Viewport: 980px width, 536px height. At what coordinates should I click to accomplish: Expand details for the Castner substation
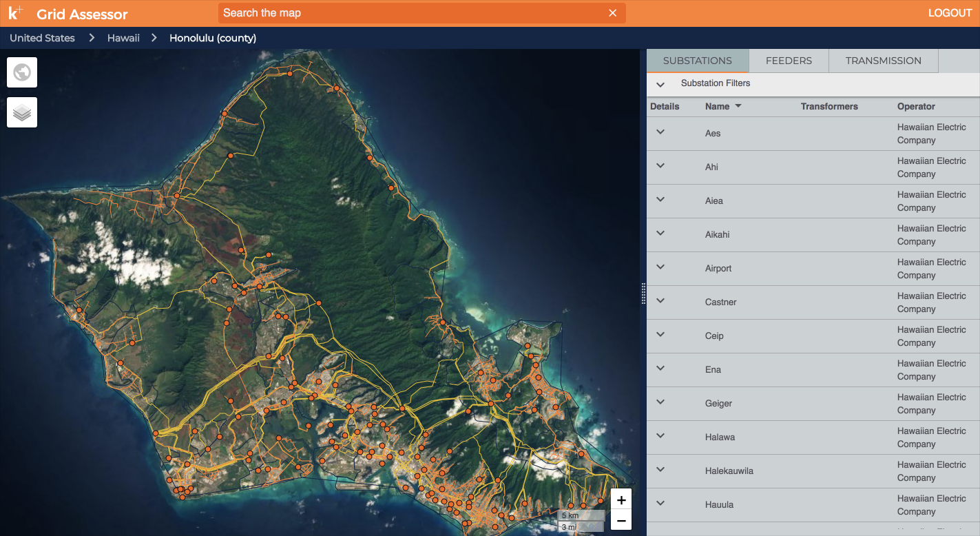coord(660,301)
